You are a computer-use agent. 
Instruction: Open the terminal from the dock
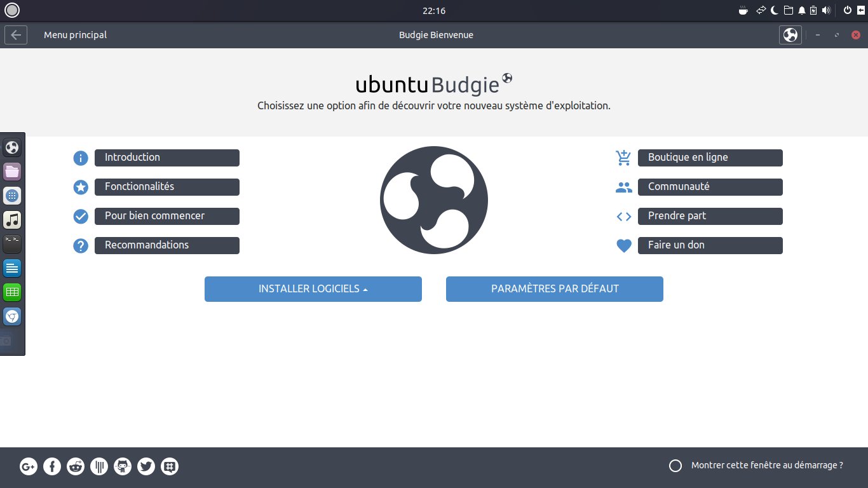(12, 244)
